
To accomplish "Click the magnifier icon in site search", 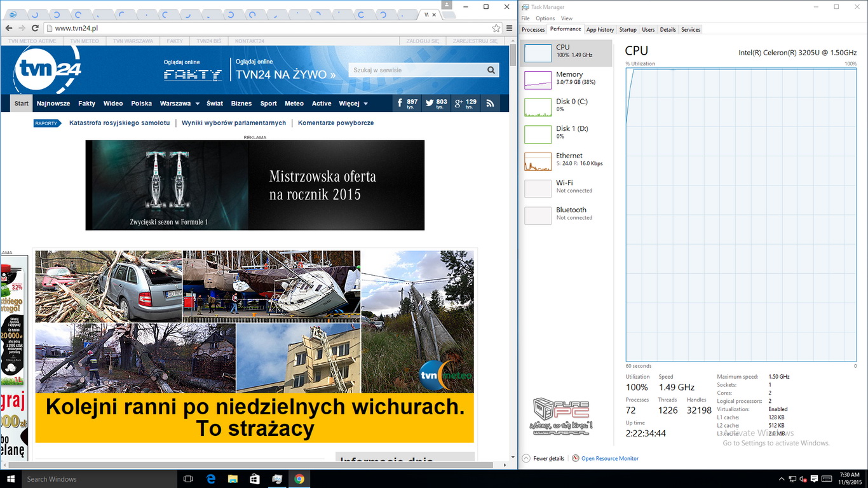I will click(491, 71).
